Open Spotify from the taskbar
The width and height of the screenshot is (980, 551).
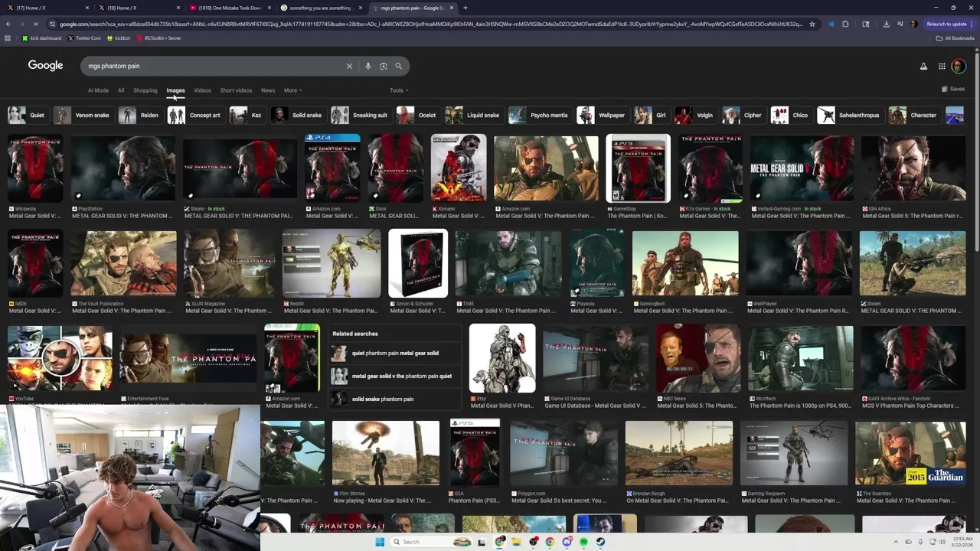[583, 542]
